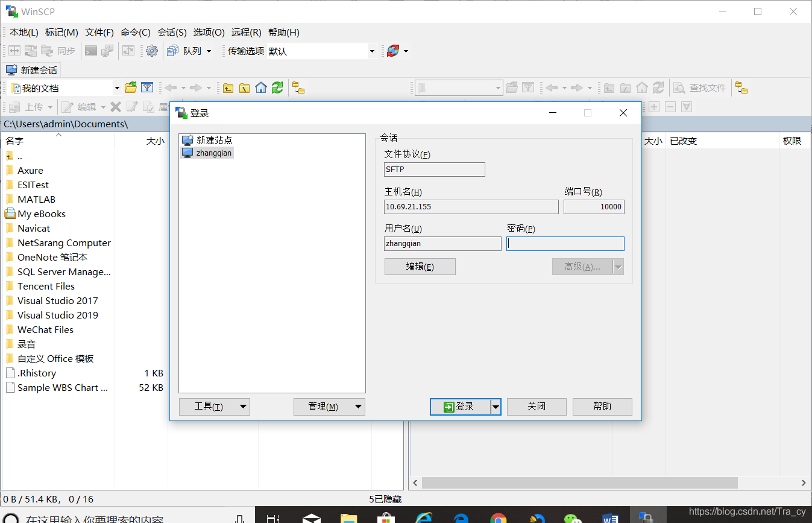Image resolution: width=812 pixels, height=523 pixels.
Task: Click the 帮助 help button in the login dialog
Action: (602, 407)
